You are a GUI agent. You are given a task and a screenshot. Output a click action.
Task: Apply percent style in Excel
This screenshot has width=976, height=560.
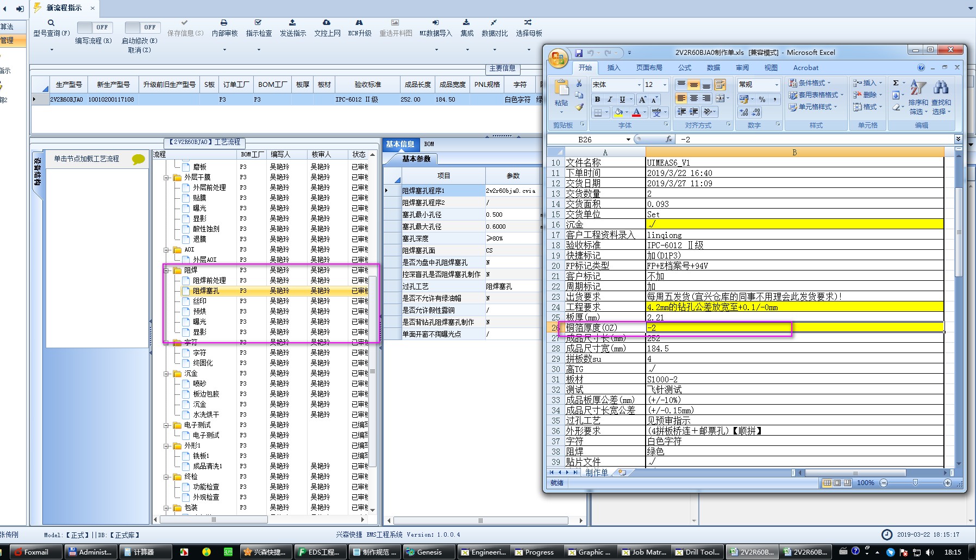[762, 99]
